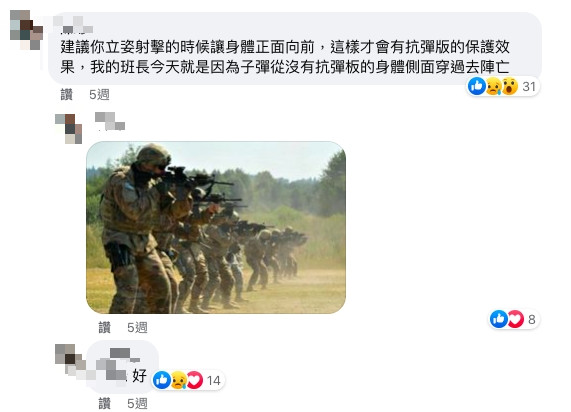
Task: Click the heart reaction beside the image reply
Action: click(515, 319)
